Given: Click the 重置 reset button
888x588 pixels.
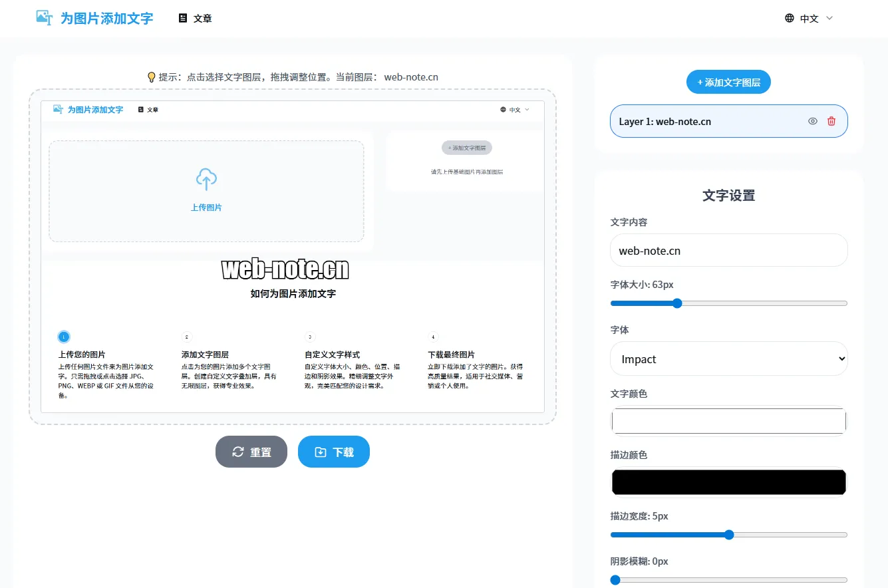Looking at the screenshot, I should pyautogui.click(x=251, y=451).
